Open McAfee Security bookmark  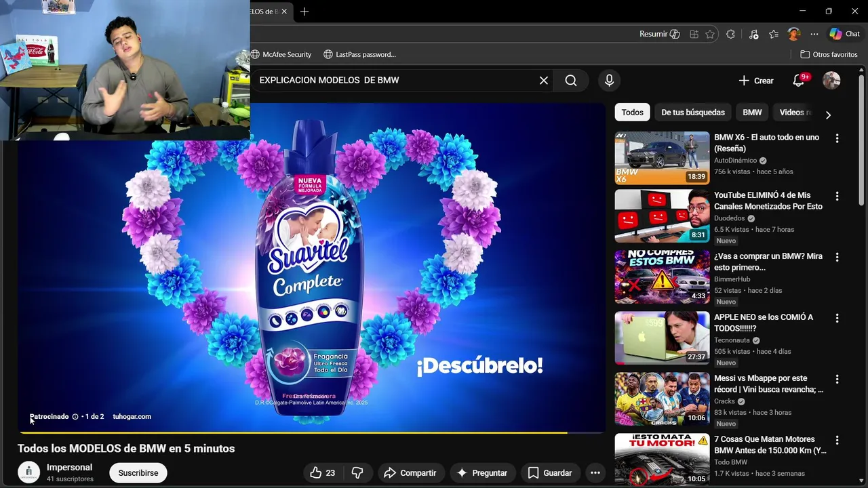click(281, 54)
